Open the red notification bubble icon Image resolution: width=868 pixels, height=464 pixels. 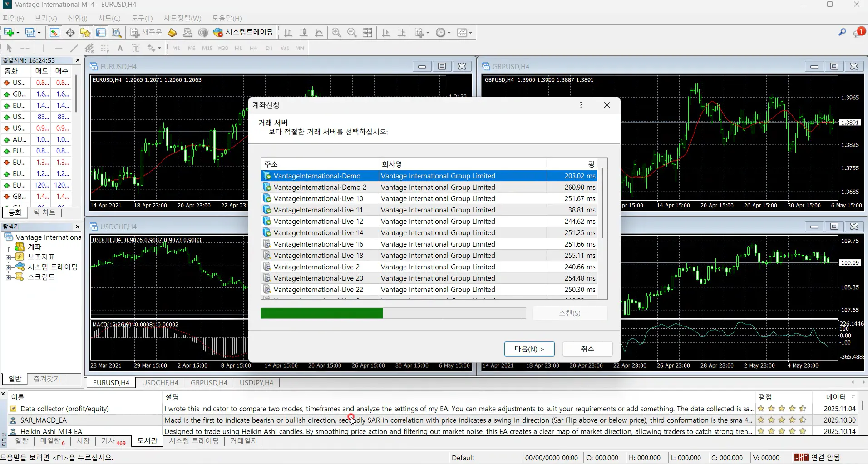(x=859, y=32)
